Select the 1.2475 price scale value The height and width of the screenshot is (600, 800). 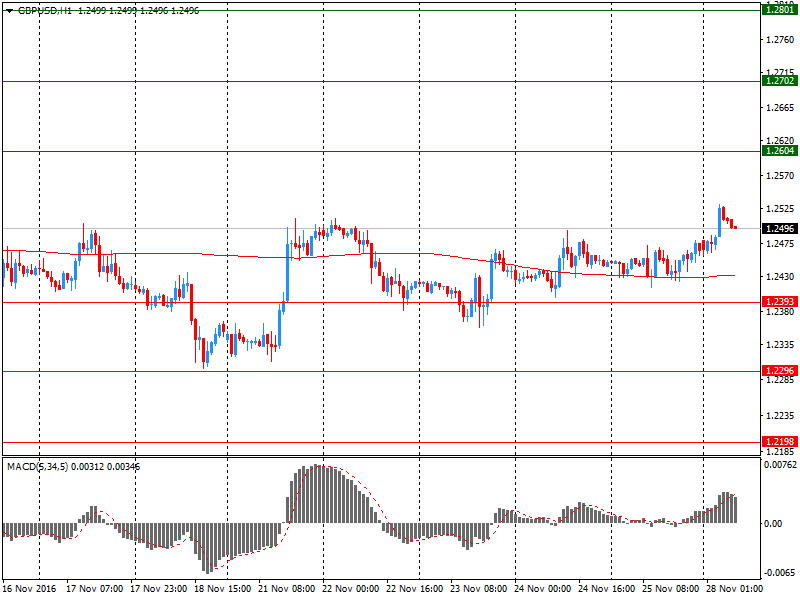(781, 243)
